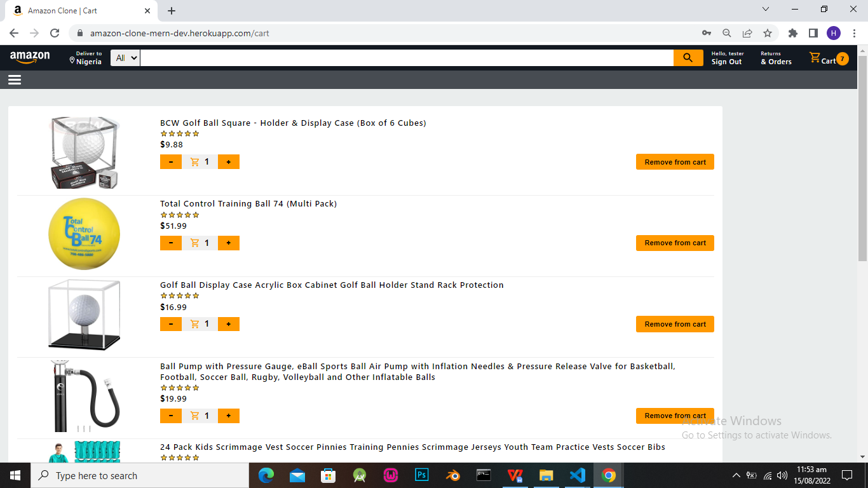Click the address bar URL
This screenshot has width=868, height=488.
pos(179,33)
